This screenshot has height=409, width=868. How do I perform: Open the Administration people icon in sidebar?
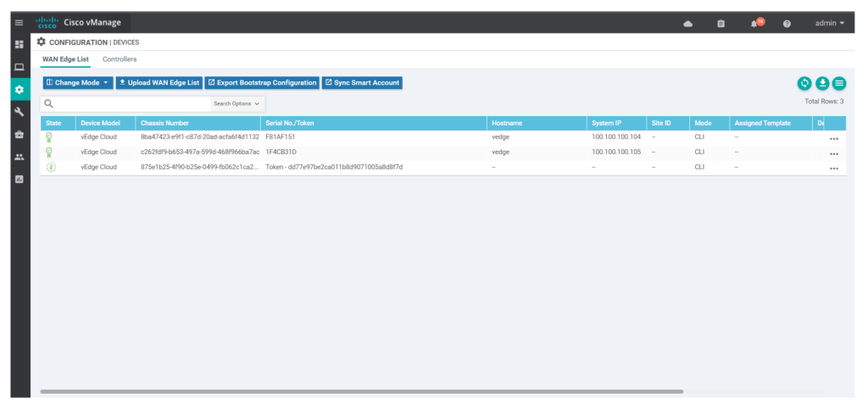(19, 157)
